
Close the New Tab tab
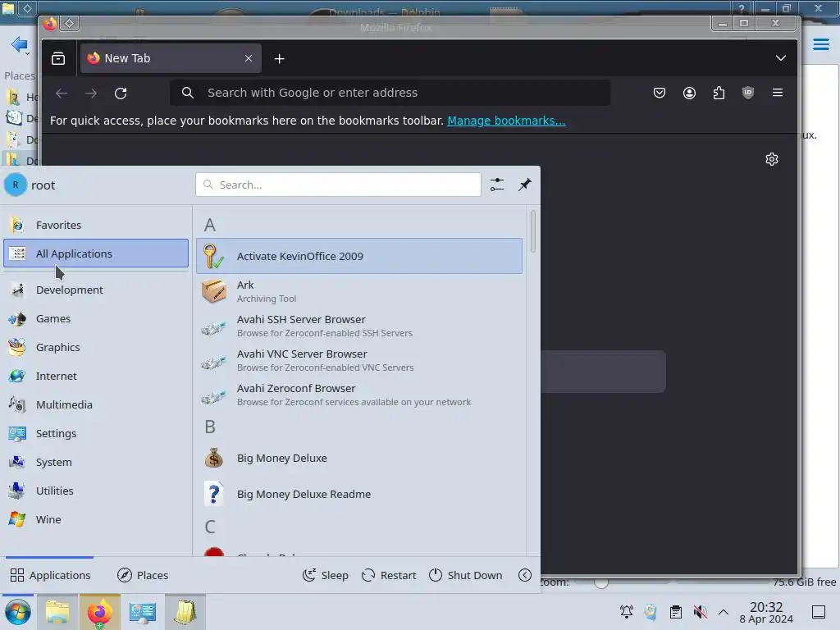pos(249,58)
